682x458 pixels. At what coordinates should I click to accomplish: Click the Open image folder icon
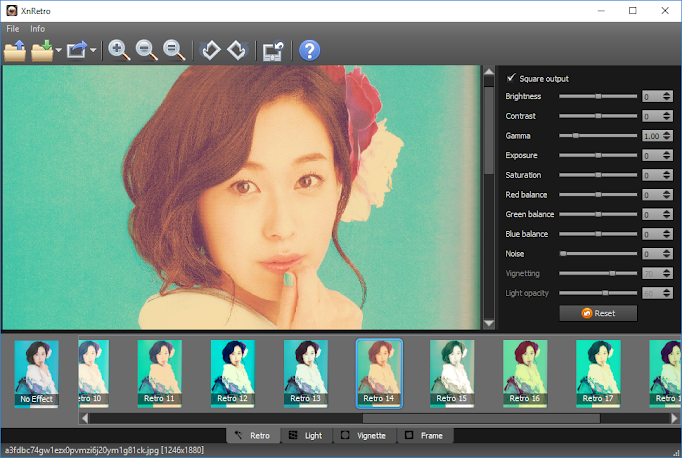coord(15,50)
